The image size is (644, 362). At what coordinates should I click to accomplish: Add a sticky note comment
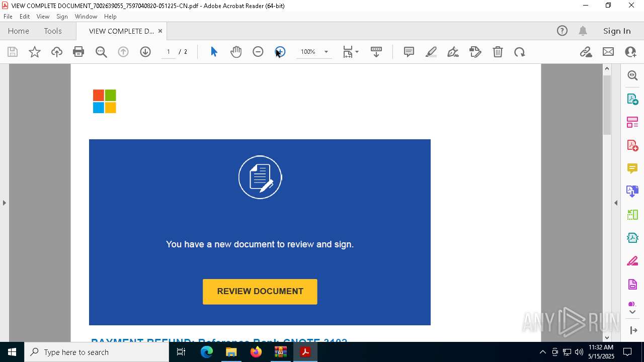pyautogui.click(x=409, y=52)
